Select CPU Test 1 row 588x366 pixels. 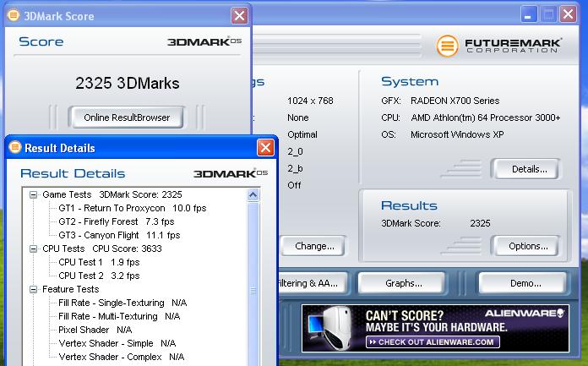click(x=99, y=262)
